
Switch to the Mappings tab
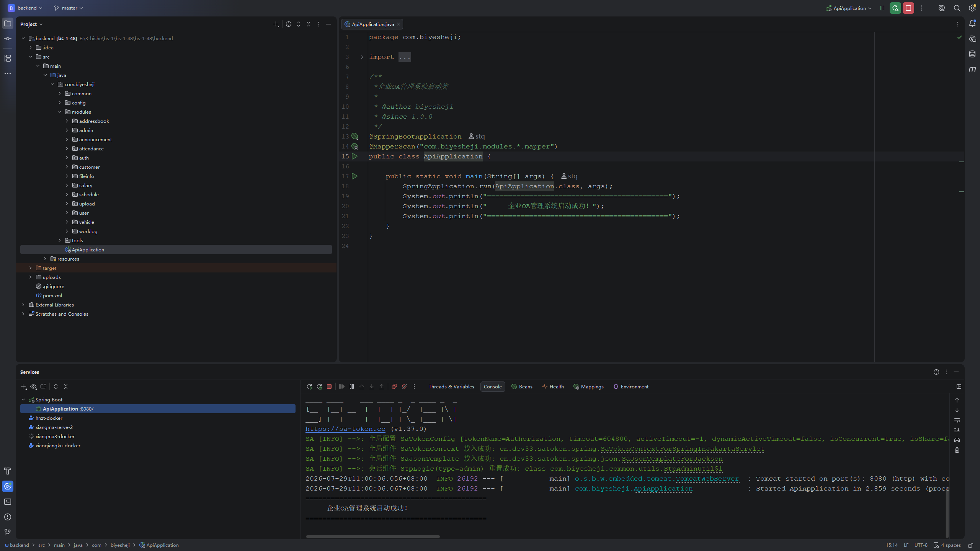(588, 387)
